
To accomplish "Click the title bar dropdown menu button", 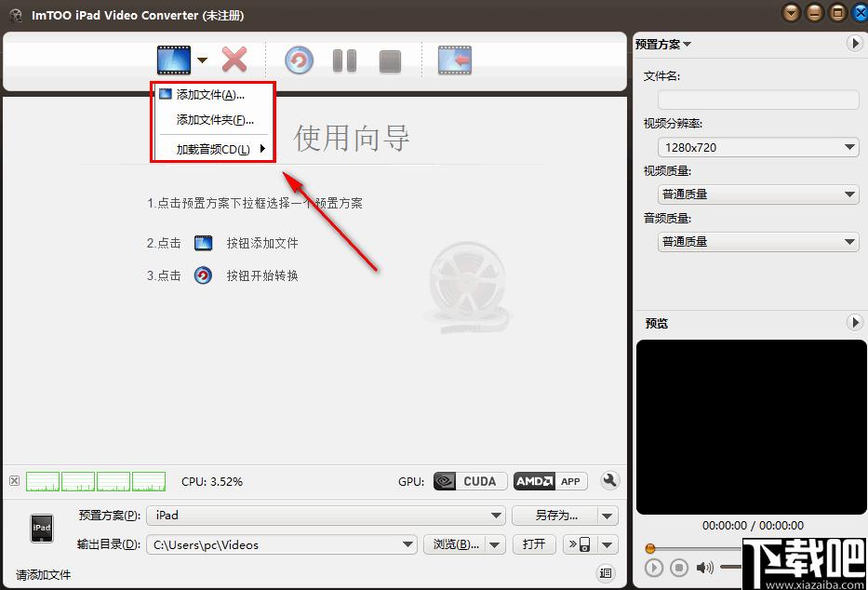I will 792,12.
